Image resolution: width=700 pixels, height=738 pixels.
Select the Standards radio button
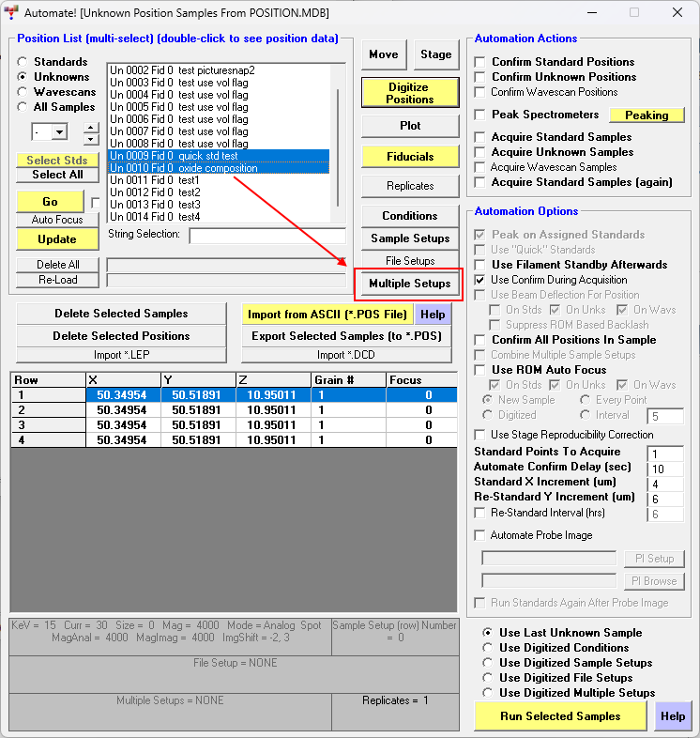click(23, 62)
